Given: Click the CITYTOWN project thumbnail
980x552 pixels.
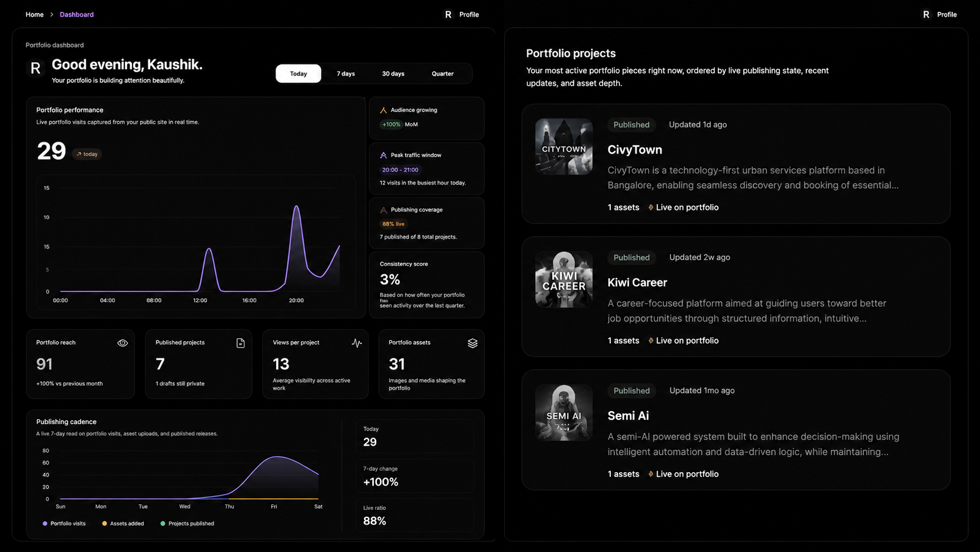Looking at the screenshot, I should coord(564,147).
